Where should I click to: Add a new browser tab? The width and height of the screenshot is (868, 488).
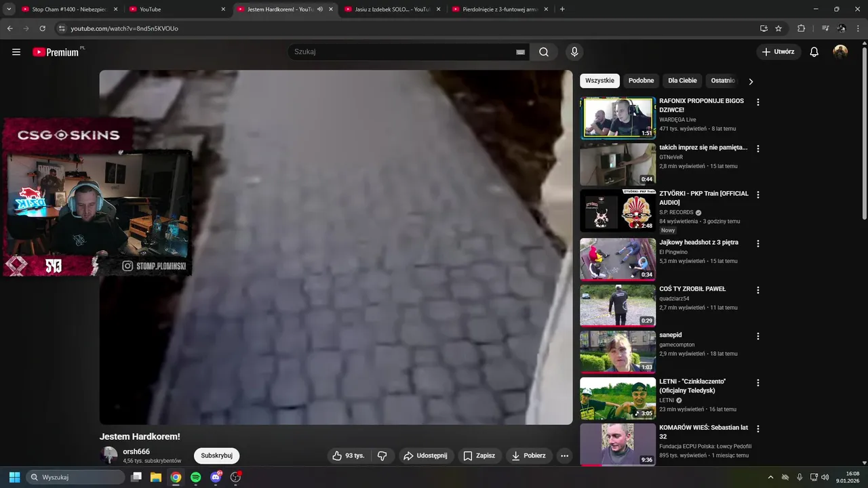pos(562,9)
